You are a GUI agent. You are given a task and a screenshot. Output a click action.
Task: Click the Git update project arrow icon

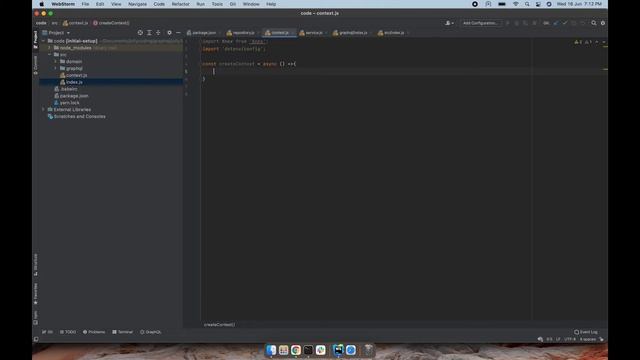[x=556, y=23]
